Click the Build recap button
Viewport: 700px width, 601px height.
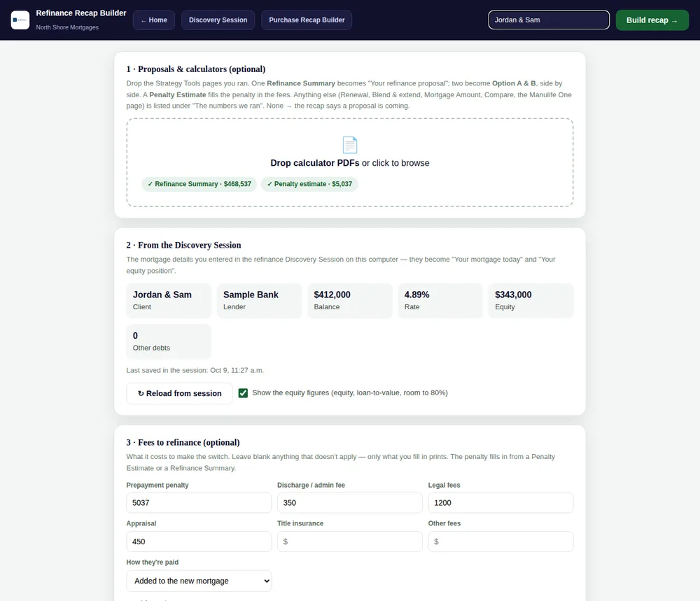652,20
